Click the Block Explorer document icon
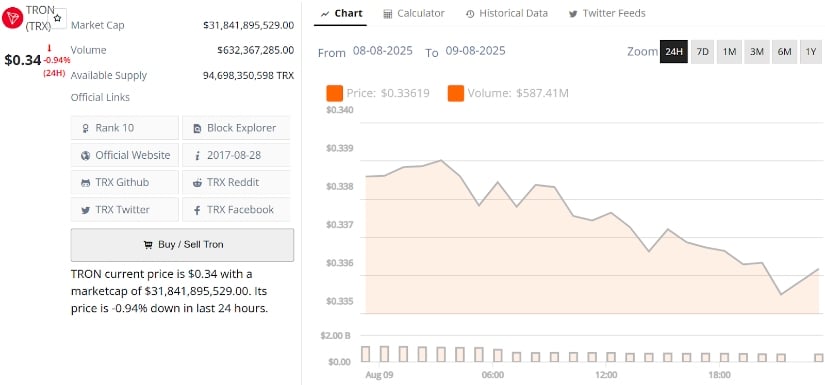 (197, 128)
